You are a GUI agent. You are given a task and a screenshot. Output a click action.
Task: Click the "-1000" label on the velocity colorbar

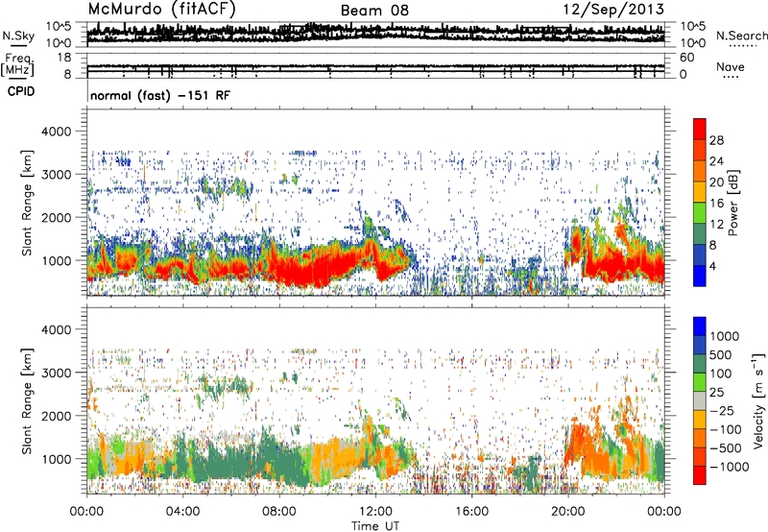[730, 467]
